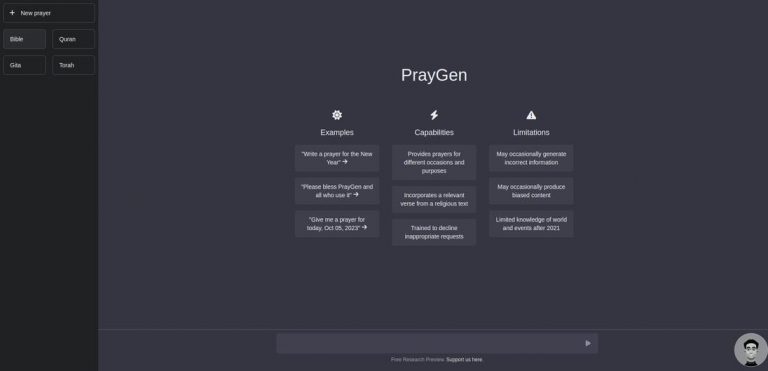The image size is (768, 371).
Task: Use example "Please bless PrayGen and all who use it"
Action: pyautogui.click(x=337, y=191)
